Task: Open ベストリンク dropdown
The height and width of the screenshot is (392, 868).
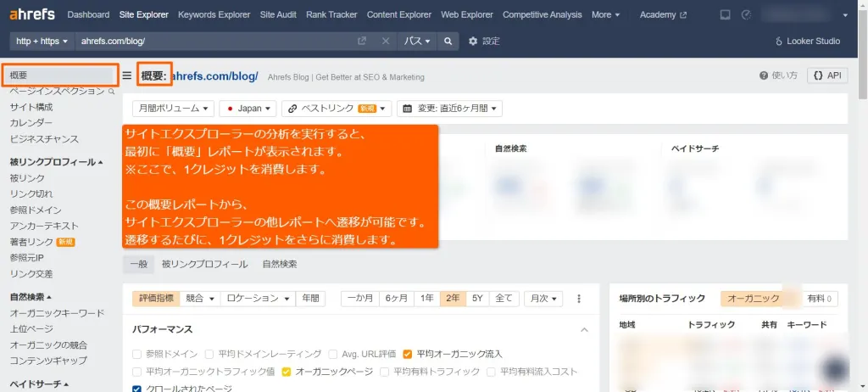Action: [x=337, y=109]
